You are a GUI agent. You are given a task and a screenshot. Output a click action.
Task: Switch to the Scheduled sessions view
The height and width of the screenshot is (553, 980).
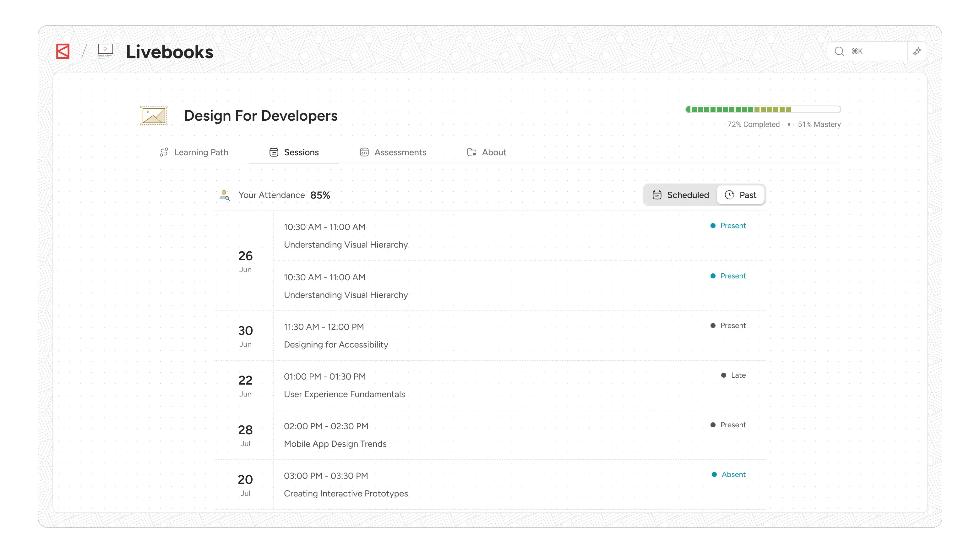click(680, 195)
